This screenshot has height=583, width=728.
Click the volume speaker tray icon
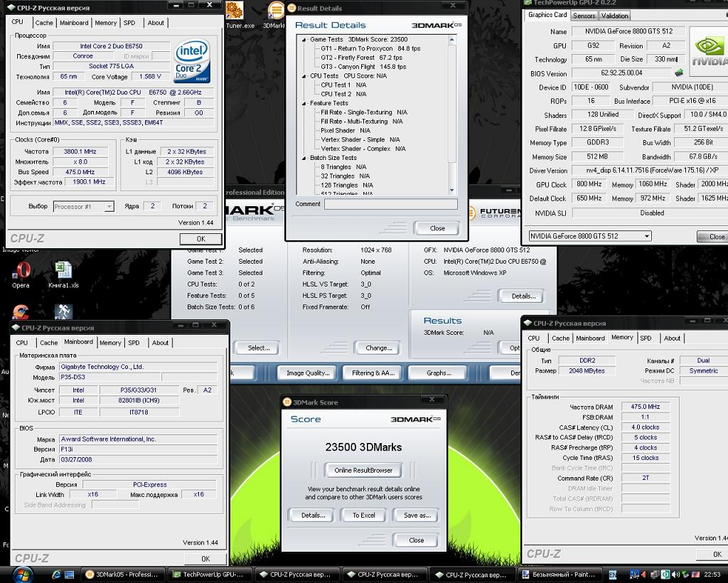coord(676,574)
